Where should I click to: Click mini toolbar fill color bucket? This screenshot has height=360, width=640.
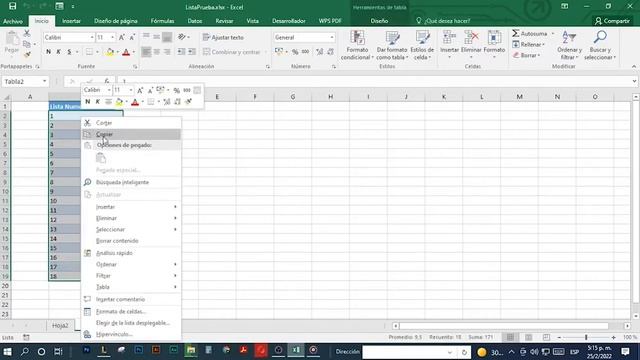pyautogui.click(x=119, y=102)
